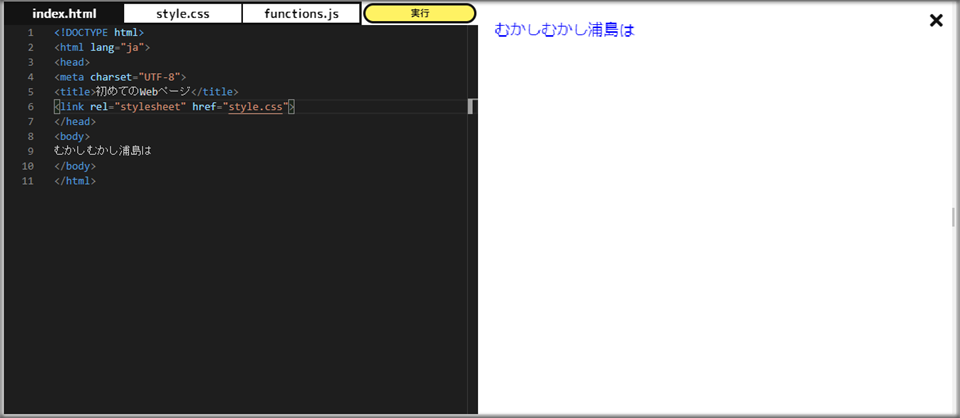Click the meta charset="UTF-8" line
The height and width of the screenshot is (418, 960).
(119, 77)
